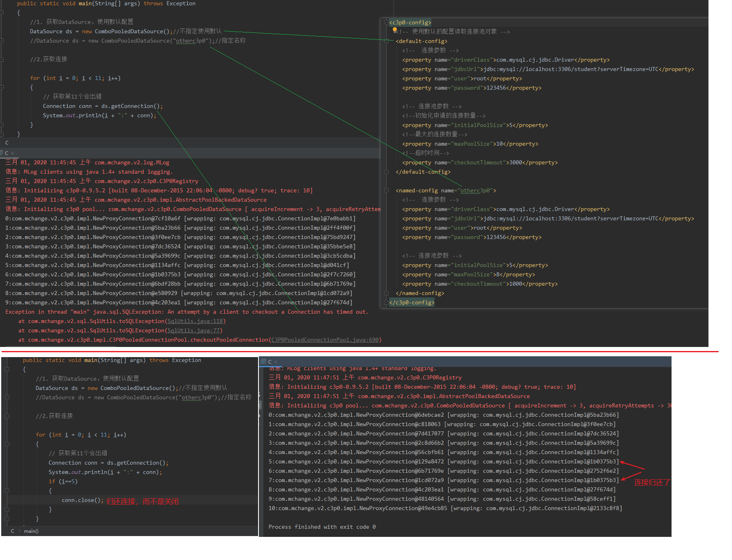This screenshot has width=732, height=560.
Task: Click checkoutTimeout property with value 1000
Action: tap(480, 284)
